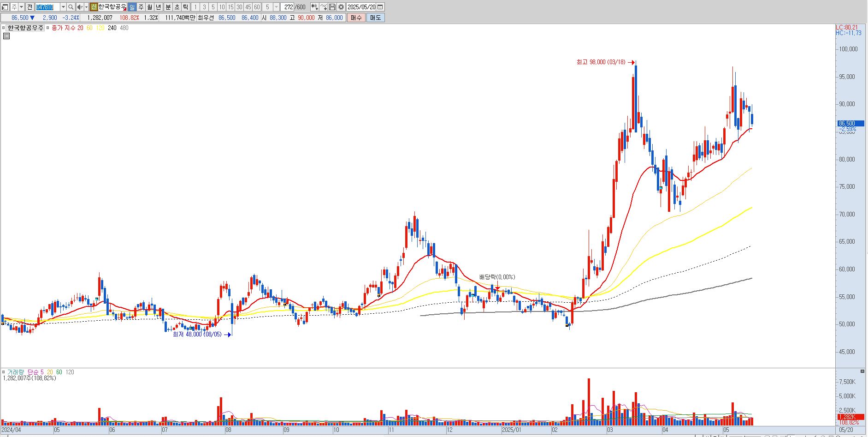The image size is (868, 437).
Task: Open the calendar date picker icon
Action: click(380, 7)
